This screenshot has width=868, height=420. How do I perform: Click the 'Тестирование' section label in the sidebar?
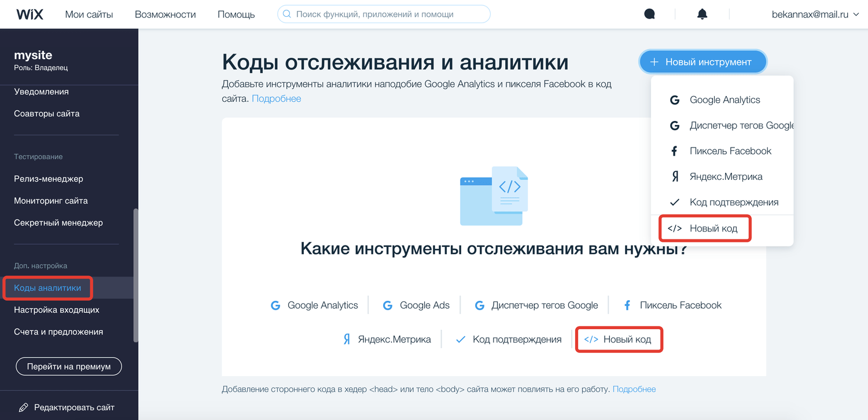pos(38,157)
